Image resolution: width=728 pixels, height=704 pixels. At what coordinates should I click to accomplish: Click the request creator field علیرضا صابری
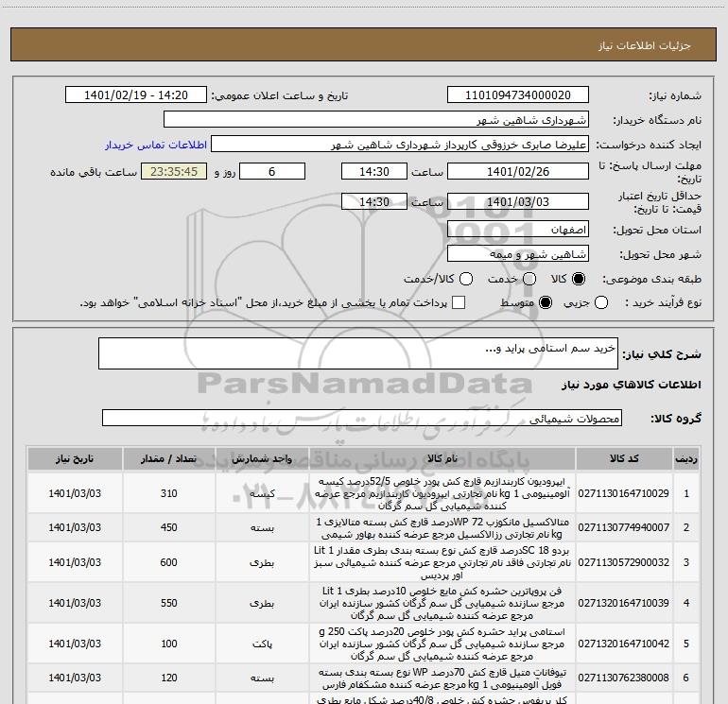[400, 145]
